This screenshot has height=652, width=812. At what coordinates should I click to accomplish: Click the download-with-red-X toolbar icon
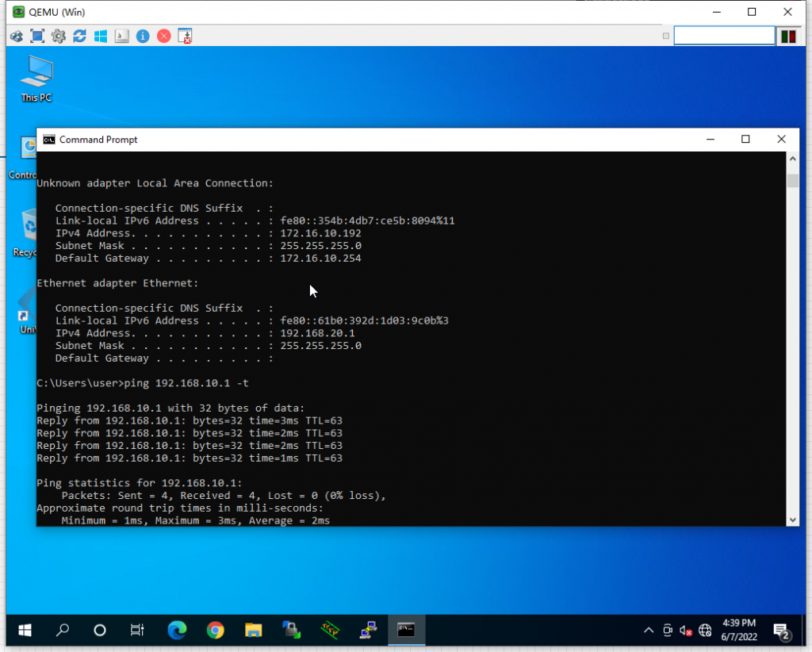click(185, 36)
